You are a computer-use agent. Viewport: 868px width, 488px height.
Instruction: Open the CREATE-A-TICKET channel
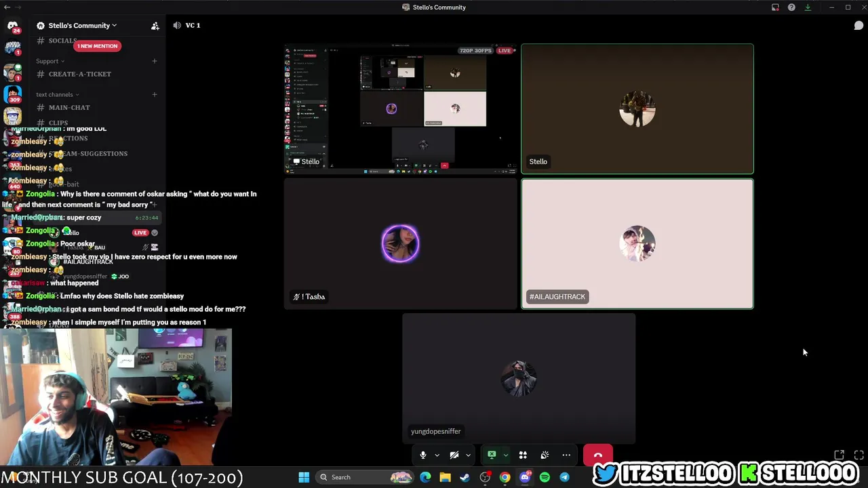point(80,74)
